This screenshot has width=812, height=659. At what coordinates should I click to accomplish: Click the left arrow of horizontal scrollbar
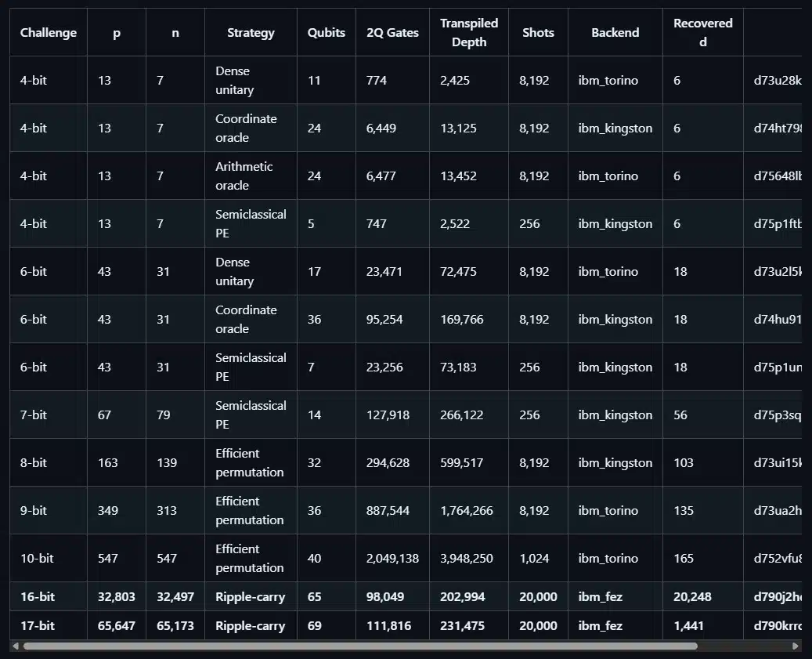click(15, 646)
